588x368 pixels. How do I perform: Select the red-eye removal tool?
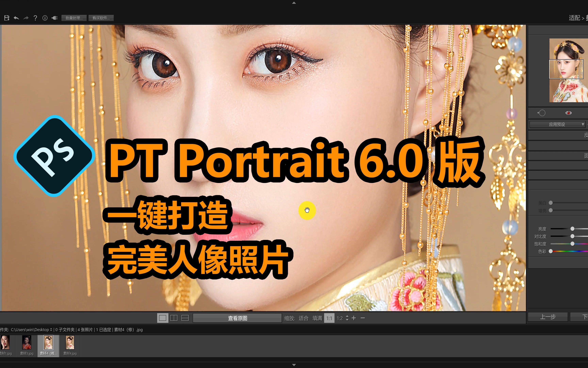coord(568,113)
